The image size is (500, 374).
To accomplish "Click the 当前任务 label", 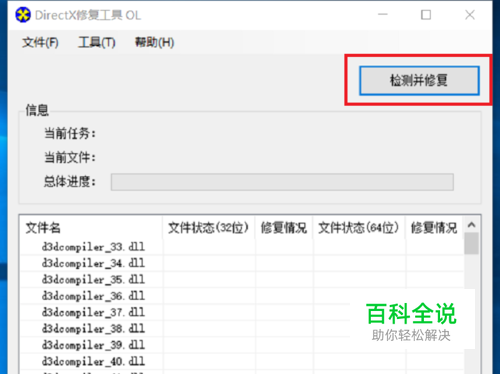I will pos(70,133).
